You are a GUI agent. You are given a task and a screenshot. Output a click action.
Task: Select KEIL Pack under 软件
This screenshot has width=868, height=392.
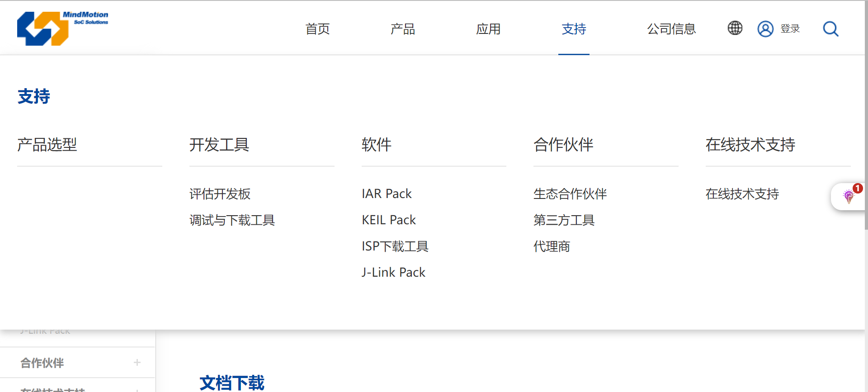click(x=388, y=220)
